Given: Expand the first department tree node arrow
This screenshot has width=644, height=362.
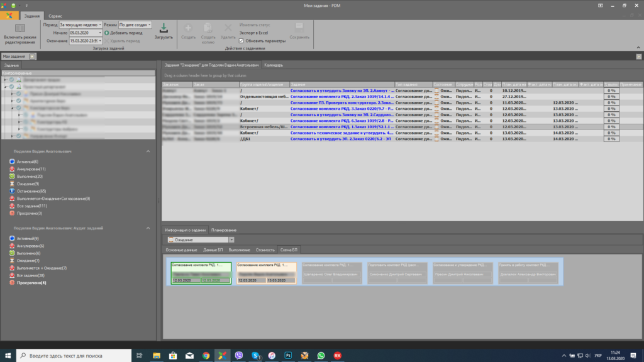Looking at the screenshot, I should click(x=5, y=80).
